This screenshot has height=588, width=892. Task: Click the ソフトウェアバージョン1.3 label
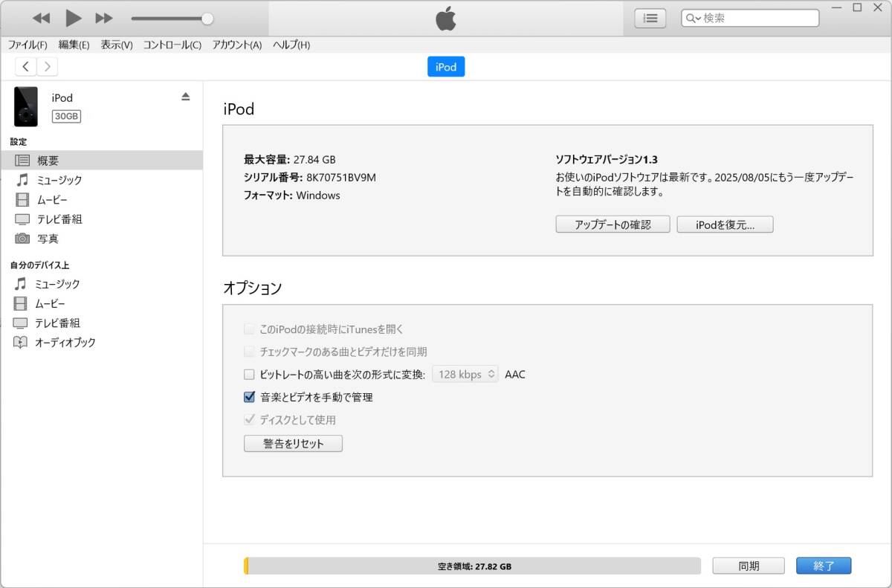(x=607, y=159)
